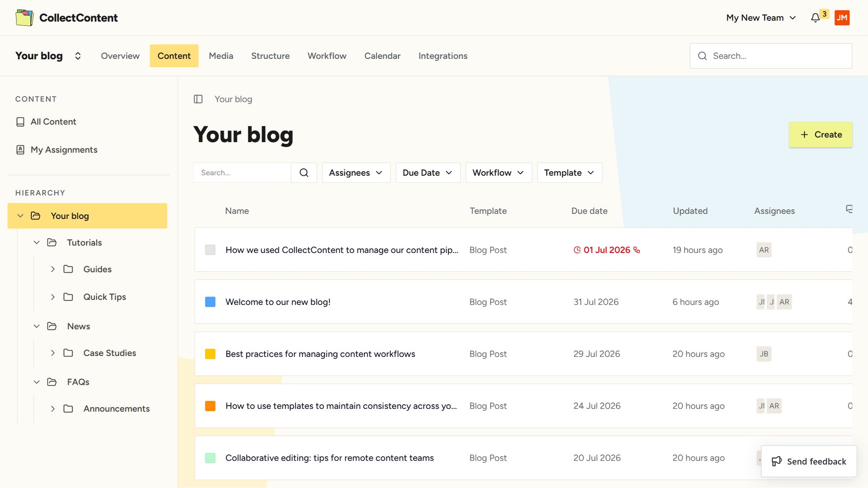Viewport: 868px width, 488px height.
Task: Click the link icon after 01 Jul 2026
Action: coord(637,250)
